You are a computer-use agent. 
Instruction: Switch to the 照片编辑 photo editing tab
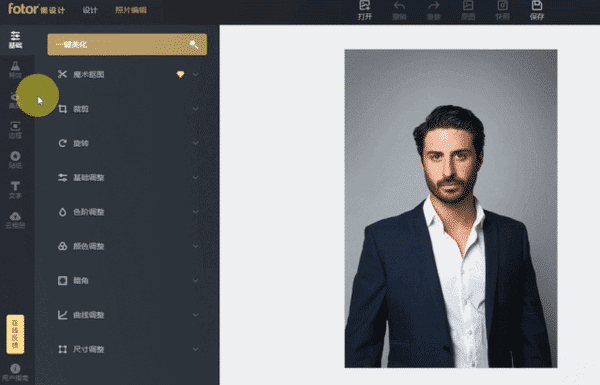pos(130,10)
